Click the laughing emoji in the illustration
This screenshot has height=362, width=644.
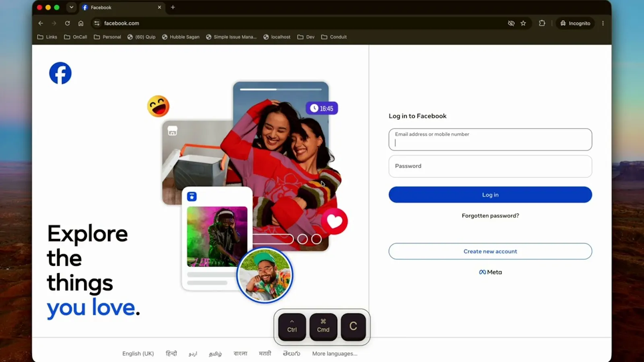click(158, 106)
